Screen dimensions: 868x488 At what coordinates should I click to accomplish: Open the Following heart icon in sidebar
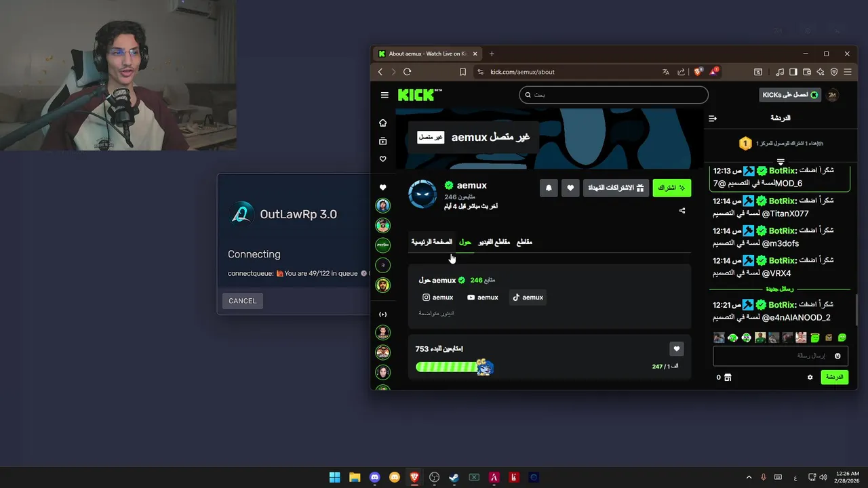tap(383, 159)
